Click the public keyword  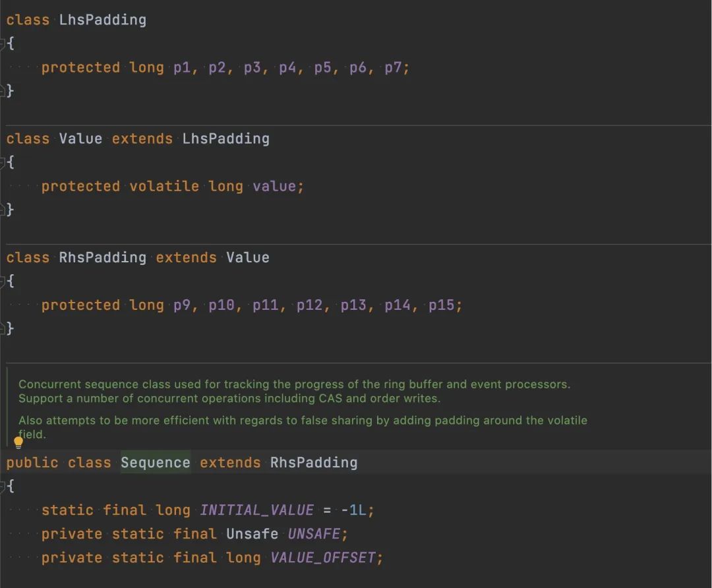32,463
